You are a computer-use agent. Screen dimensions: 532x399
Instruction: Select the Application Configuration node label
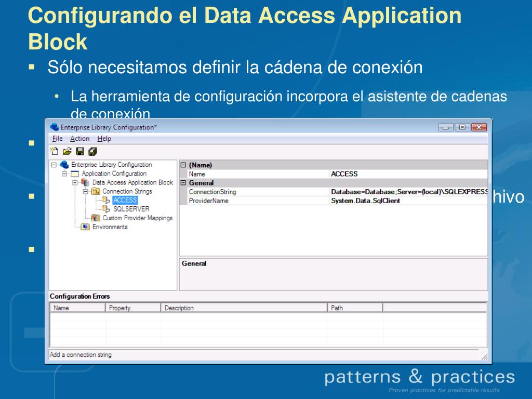click(x=114, y=174)
